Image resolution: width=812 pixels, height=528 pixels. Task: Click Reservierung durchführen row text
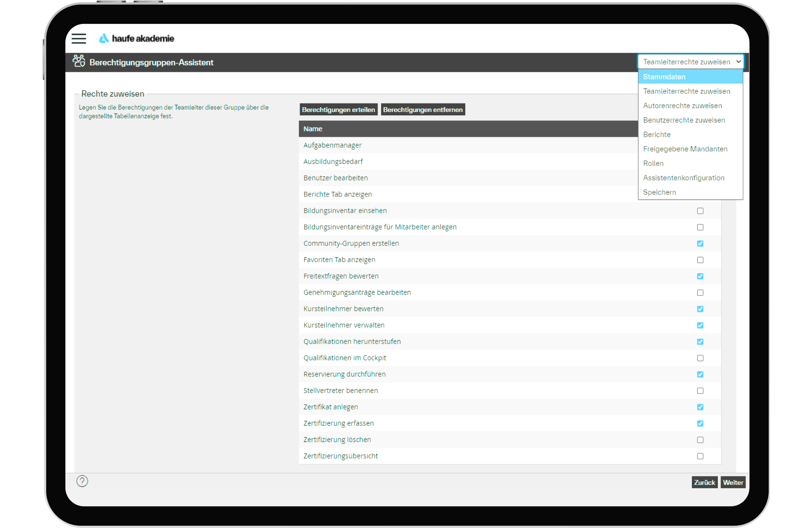click(x=345, y=374)
